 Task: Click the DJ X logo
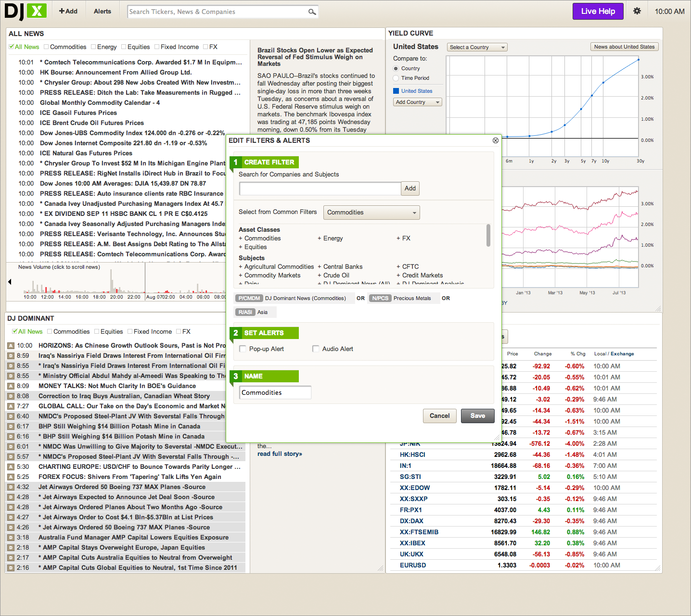click(26, 11)
